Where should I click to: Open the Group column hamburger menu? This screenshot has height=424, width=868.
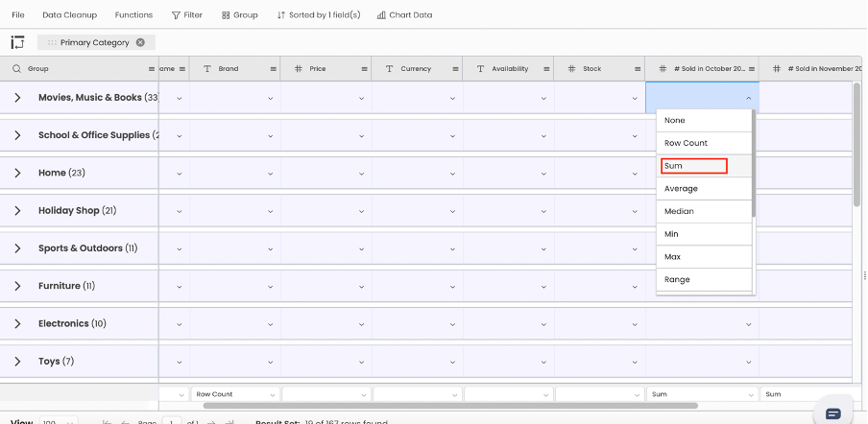point(151,69)
